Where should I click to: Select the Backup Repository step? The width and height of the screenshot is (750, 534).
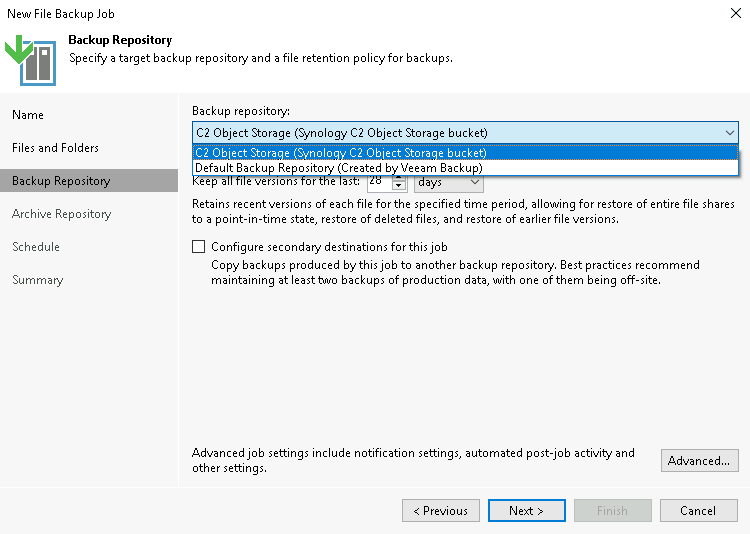(x=89, y=181)
